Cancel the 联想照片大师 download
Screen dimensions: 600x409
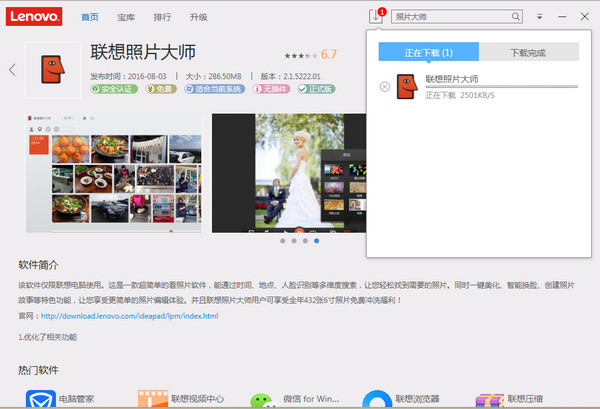pyautogui.click(x=385, y=87)
